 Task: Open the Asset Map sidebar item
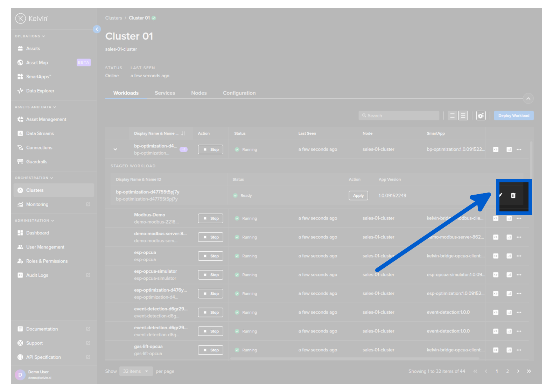(37, 63)
